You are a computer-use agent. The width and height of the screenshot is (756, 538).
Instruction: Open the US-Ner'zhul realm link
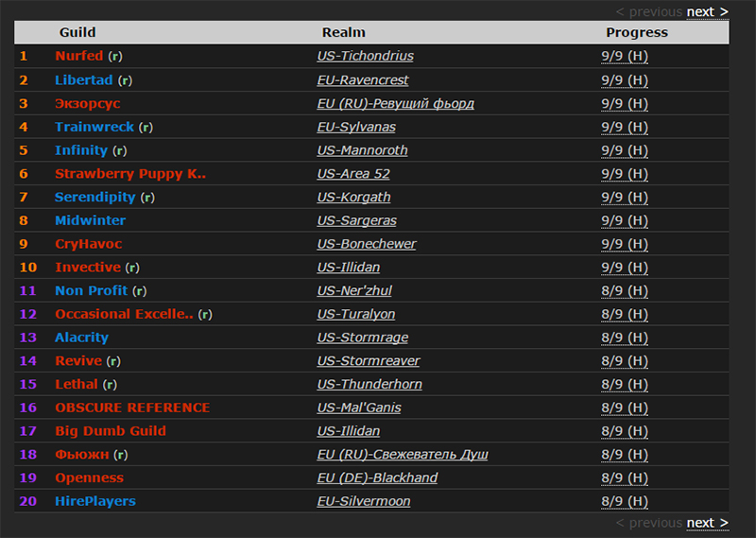pyautogui.click(x=354, y=291)
